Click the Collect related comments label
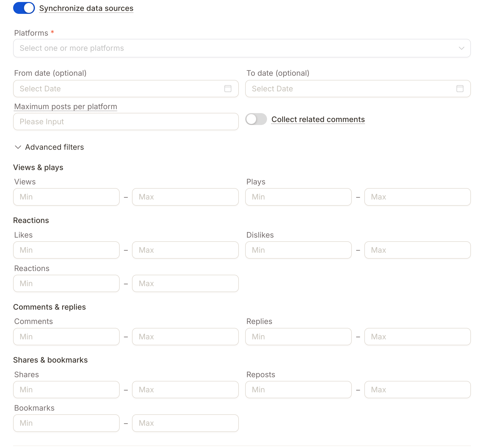 tap(318, 120)
